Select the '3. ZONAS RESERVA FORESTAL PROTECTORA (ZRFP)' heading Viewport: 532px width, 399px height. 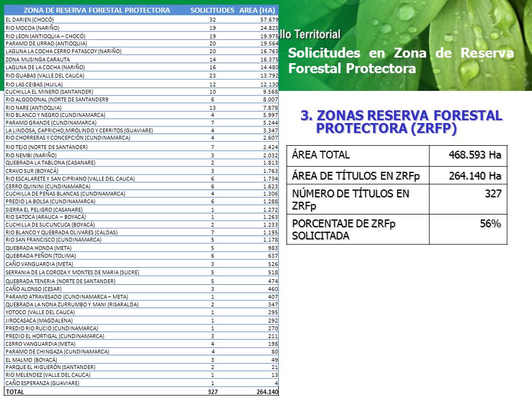401,122
